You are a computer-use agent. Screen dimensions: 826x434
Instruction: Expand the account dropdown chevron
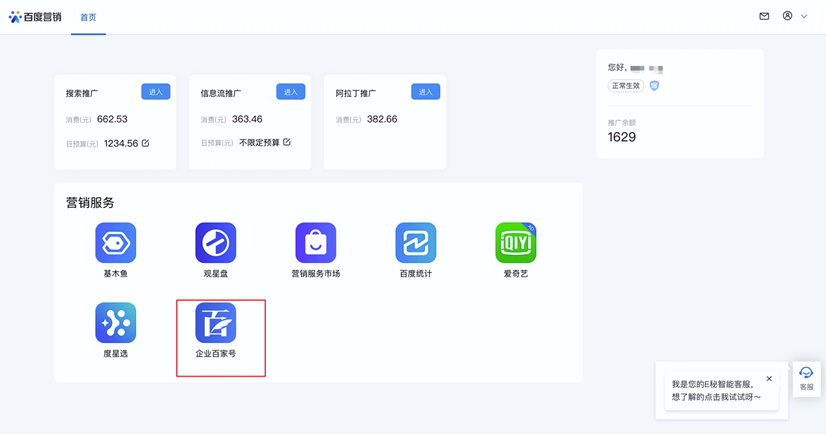804,16
